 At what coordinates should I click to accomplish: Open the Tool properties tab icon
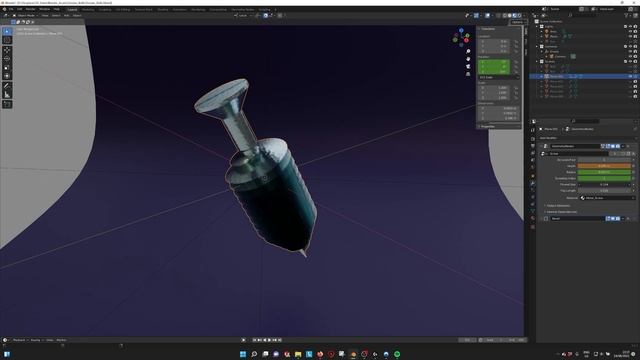coord(533,130)
